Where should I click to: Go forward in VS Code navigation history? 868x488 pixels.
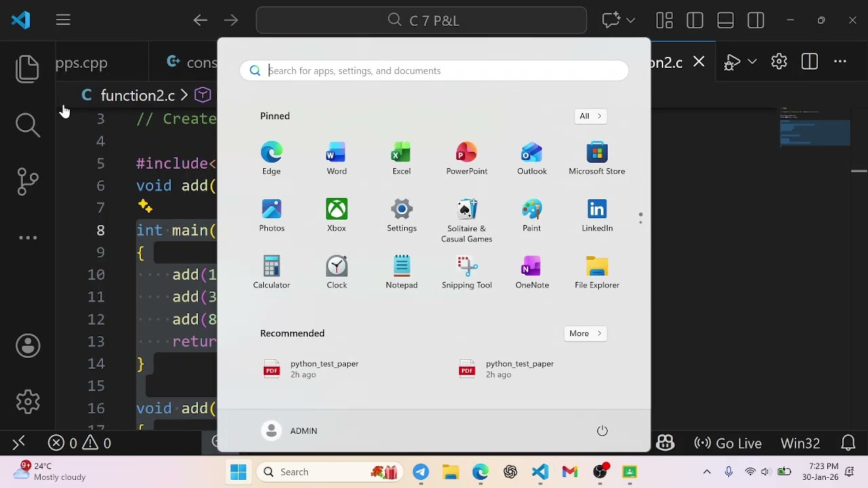pos(231,20)
